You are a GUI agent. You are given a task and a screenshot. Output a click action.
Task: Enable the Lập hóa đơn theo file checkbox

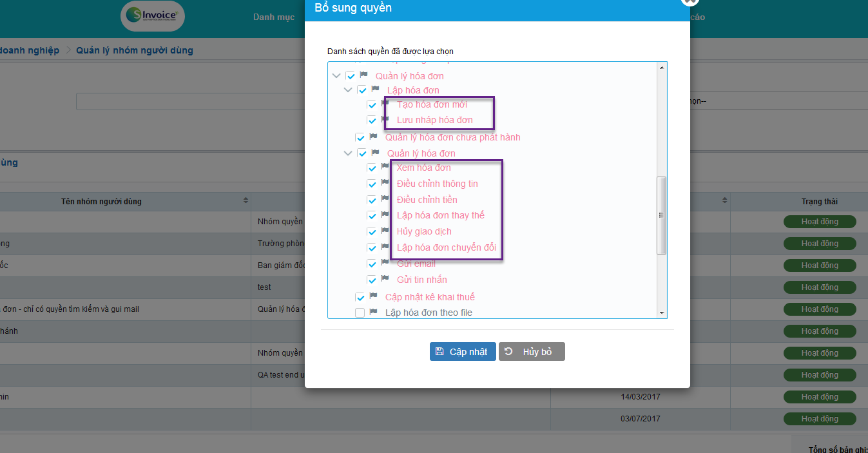(360, 313)
